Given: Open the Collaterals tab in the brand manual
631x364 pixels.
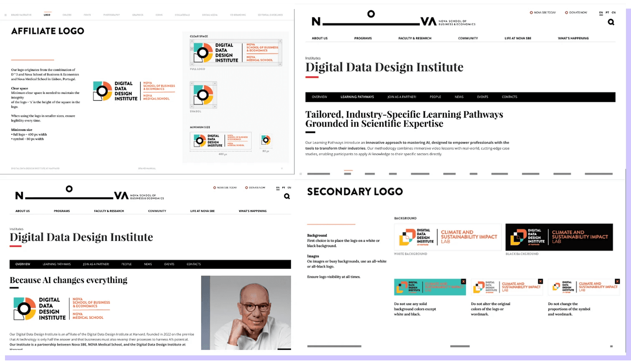Looking at the screenshot, I should (x=182, y=15).
